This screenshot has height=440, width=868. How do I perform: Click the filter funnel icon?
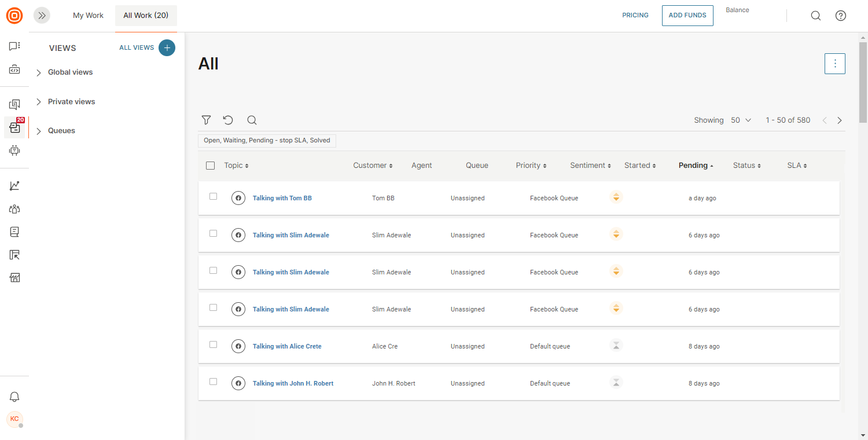point(206,120)
